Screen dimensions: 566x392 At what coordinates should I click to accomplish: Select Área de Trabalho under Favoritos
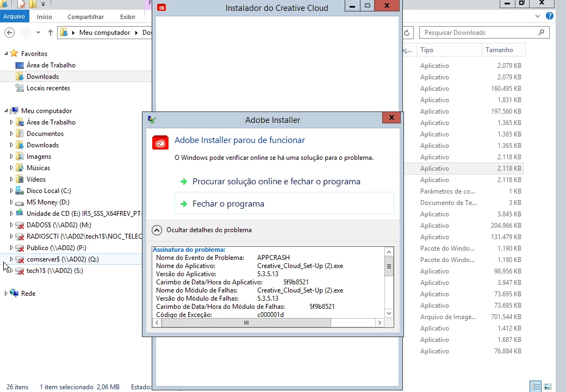51,65
